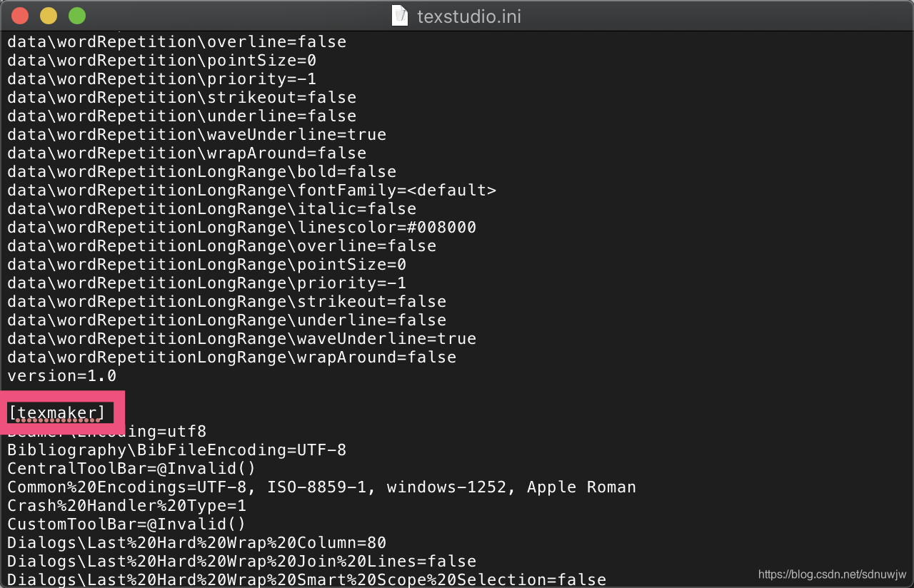The width and height of the screenshot is (914, 588).
Task: Click the Common%20Encodings line
Action: coord(321,487)
